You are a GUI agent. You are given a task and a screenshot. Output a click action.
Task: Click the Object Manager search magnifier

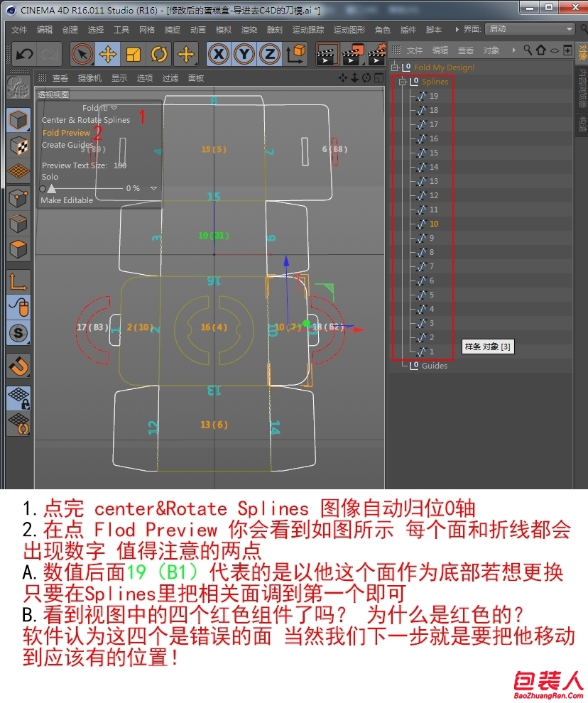[528, 50]
